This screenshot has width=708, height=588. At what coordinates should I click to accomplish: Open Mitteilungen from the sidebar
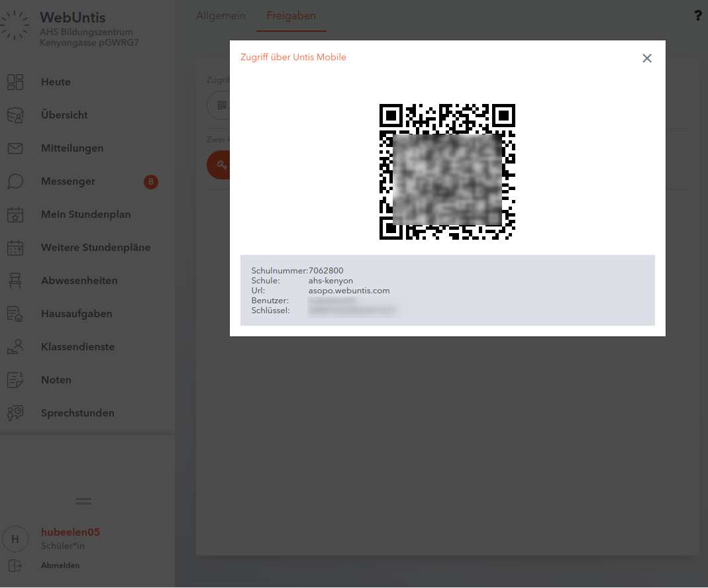[72, 148]
